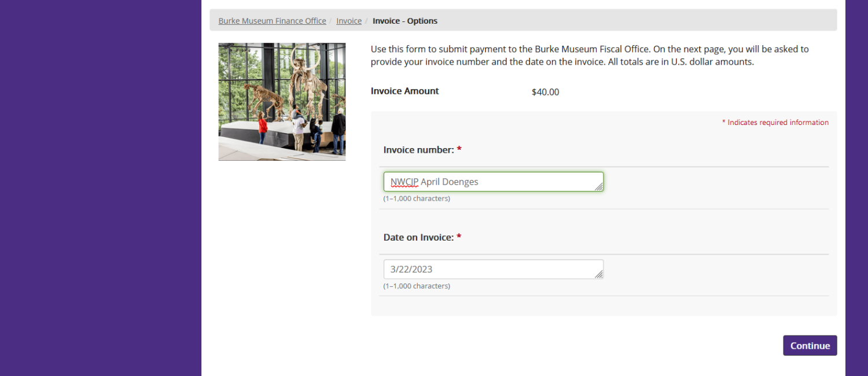Grab the Invoice number field resize handle
Screen dimensions: 868x376
tap(599, 187)
